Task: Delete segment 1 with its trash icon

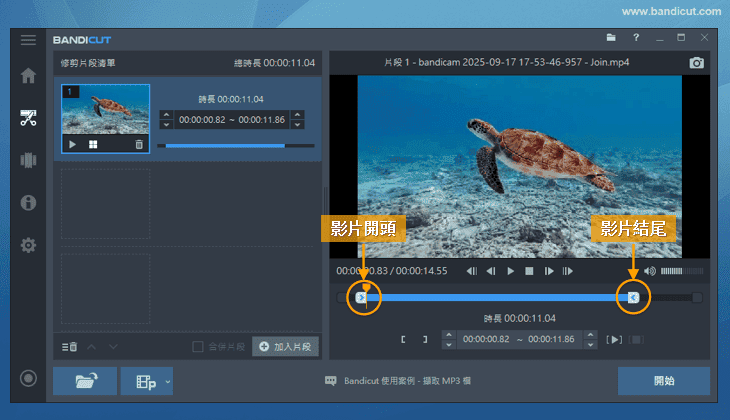Action: point(139,145)
